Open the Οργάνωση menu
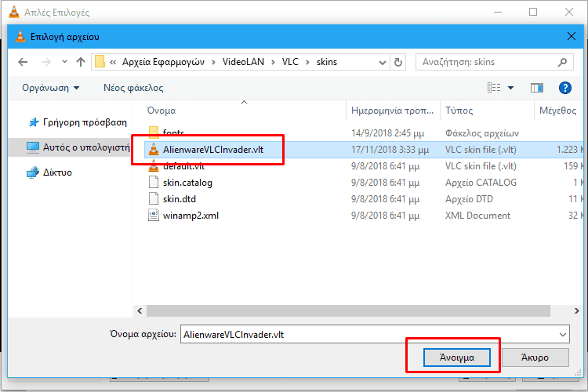 51,88
